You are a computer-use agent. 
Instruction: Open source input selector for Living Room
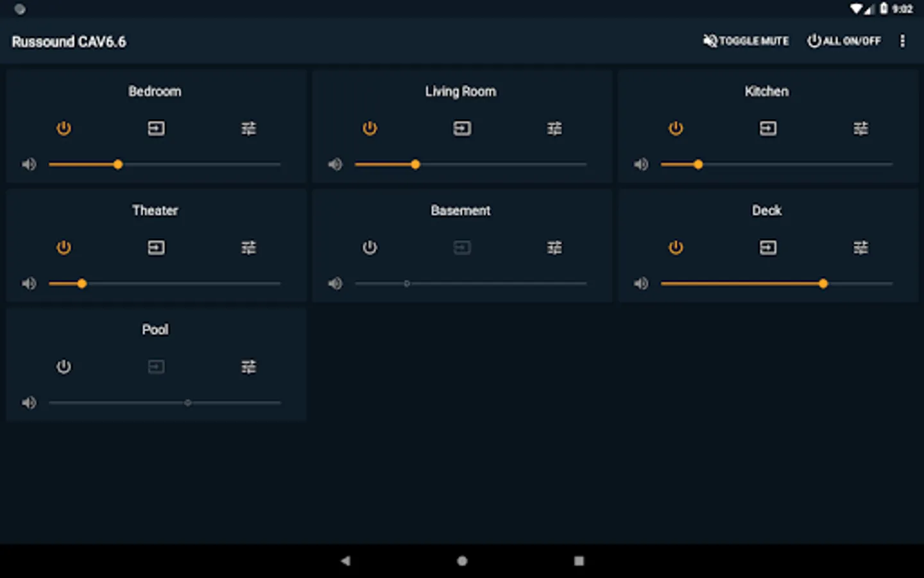(462, 128)
